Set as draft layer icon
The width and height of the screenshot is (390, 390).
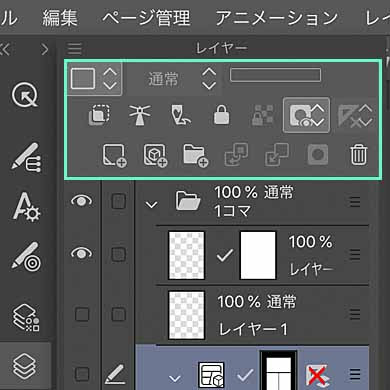(180, 115)
